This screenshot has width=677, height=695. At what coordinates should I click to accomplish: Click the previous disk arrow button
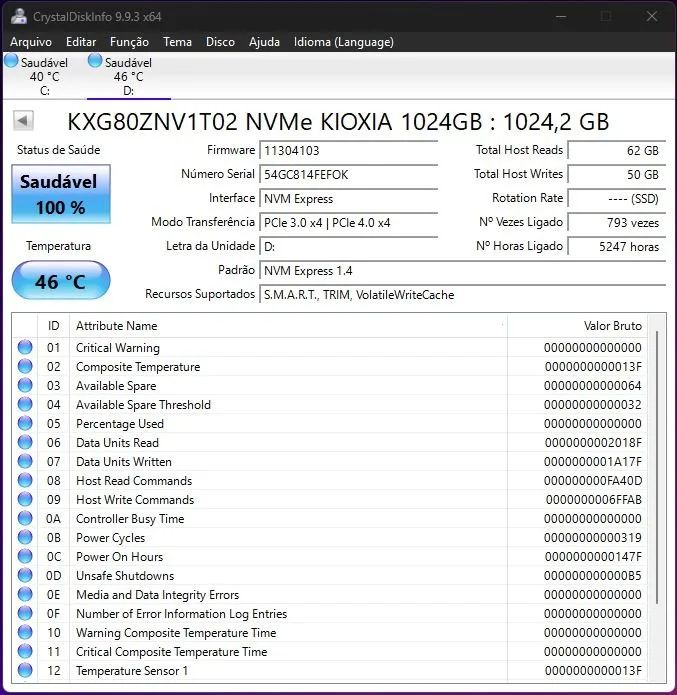tap(23, 120)
